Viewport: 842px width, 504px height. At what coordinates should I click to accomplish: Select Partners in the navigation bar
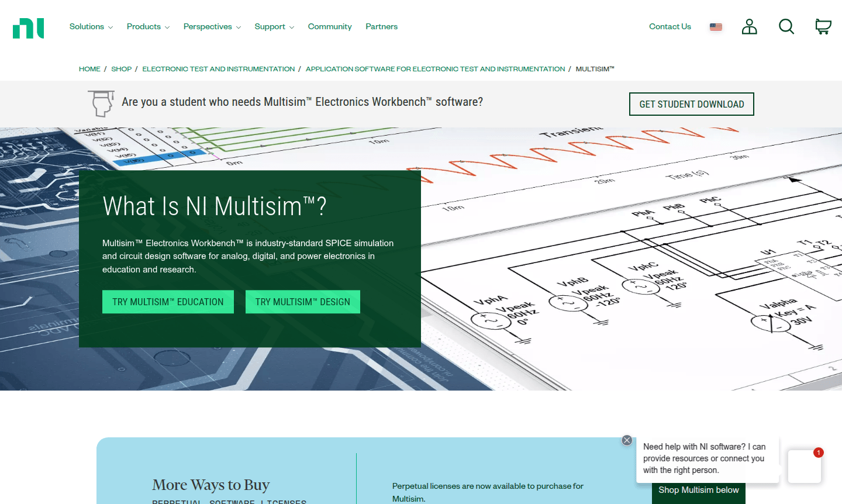[x=381, y=26]
